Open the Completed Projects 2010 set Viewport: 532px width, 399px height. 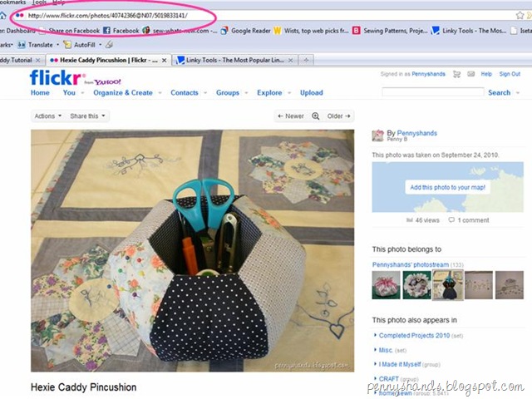click(x=414, y=335)
